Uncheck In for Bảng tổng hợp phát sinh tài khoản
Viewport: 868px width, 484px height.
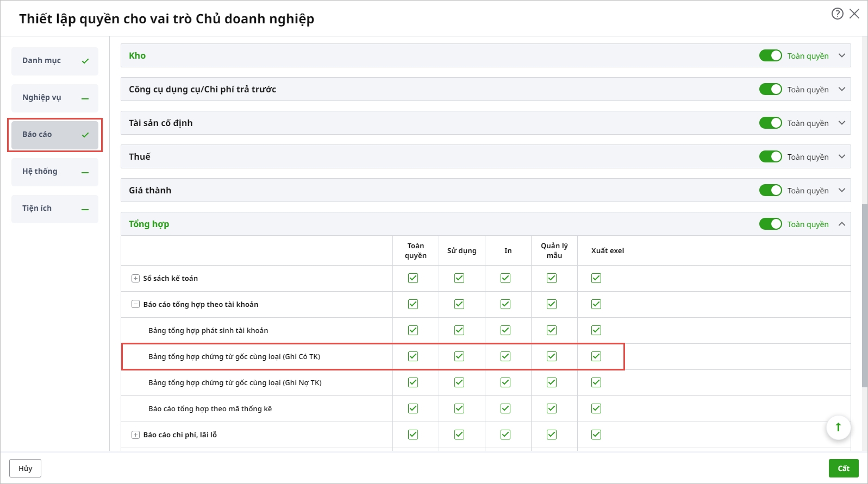coord(505,330)
